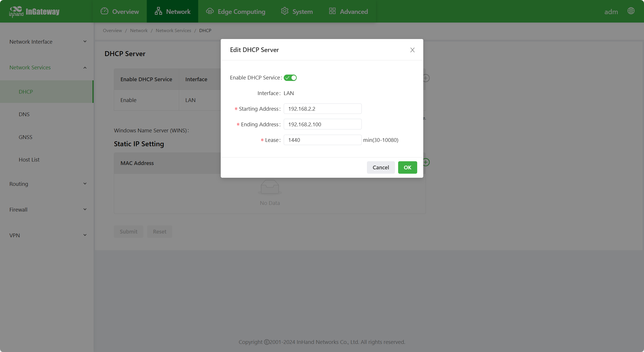
Task: Select Host List in sidebar
Action: coord(29,160)
